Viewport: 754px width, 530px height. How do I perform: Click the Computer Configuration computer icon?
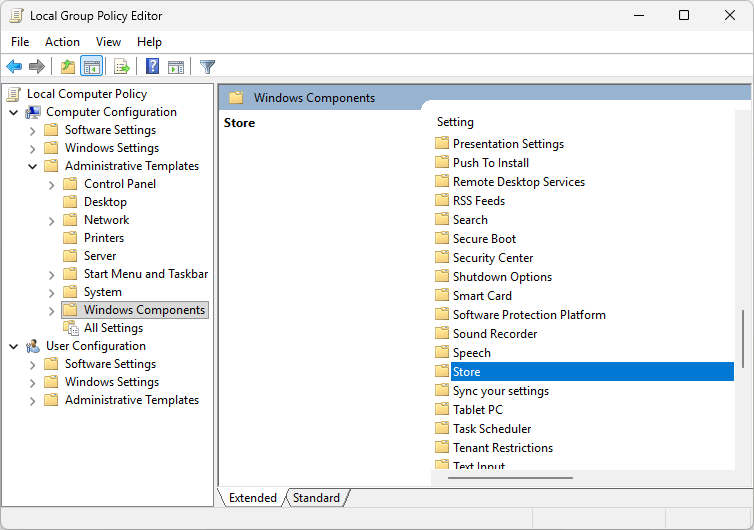[x=33, y=112]
